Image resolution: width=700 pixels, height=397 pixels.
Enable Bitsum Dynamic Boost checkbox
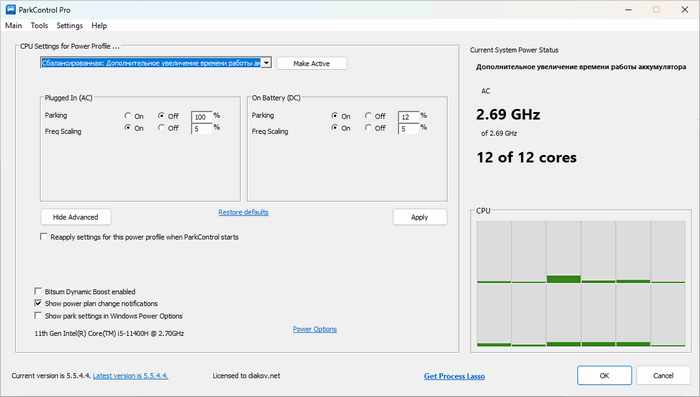tap(38, 291)
